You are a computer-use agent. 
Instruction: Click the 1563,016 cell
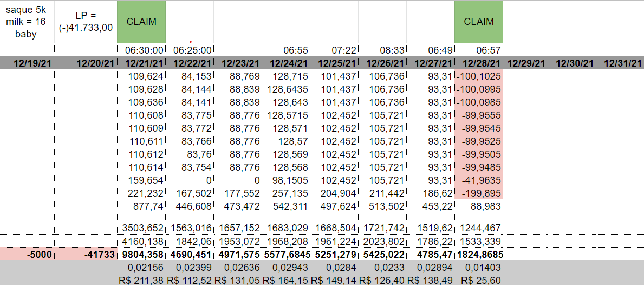tap(190, 223)
